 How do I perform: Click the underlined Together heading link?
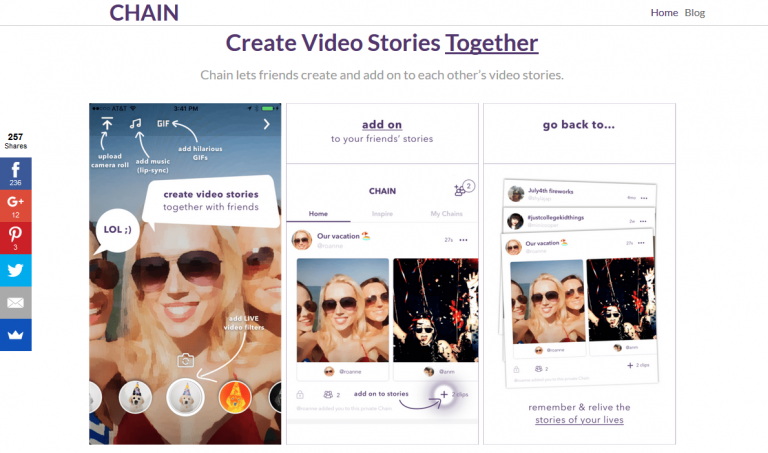(492, 43)
